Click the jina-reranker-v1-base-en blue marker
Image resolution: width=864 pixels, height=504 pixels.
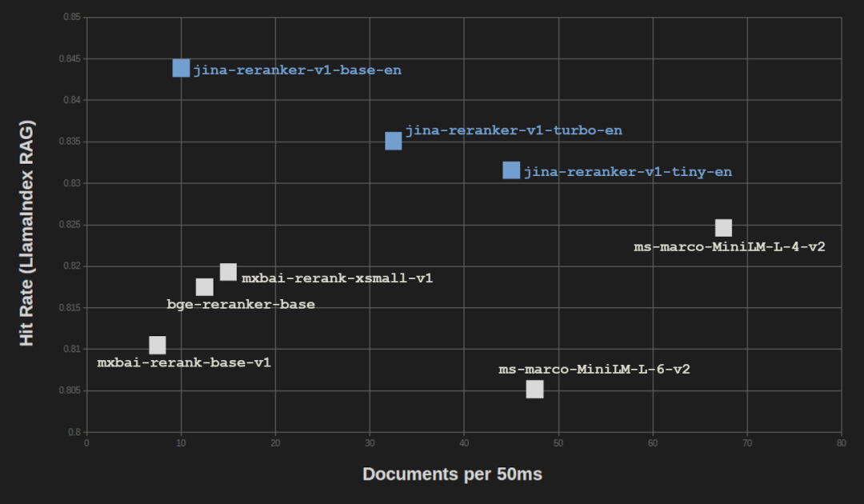pyautogui.click(x=182, y=68)
